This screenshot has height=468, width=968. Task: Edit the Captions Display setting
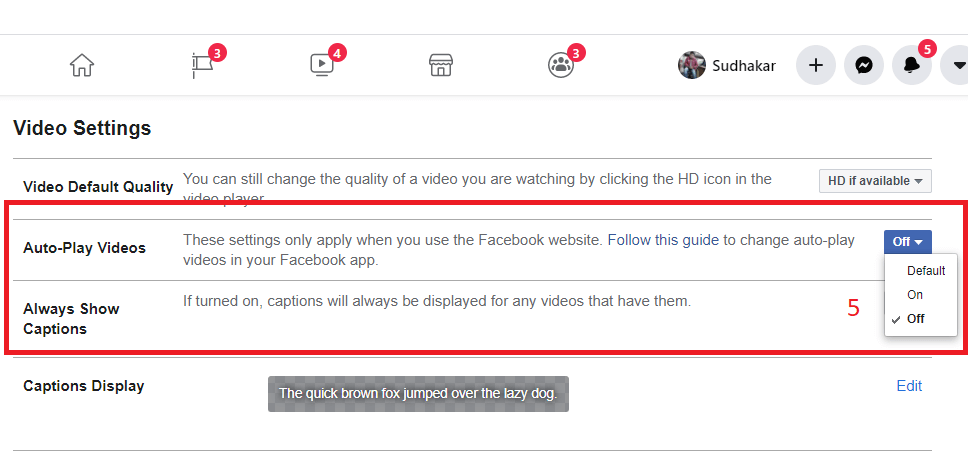click(x=909, y=386)
